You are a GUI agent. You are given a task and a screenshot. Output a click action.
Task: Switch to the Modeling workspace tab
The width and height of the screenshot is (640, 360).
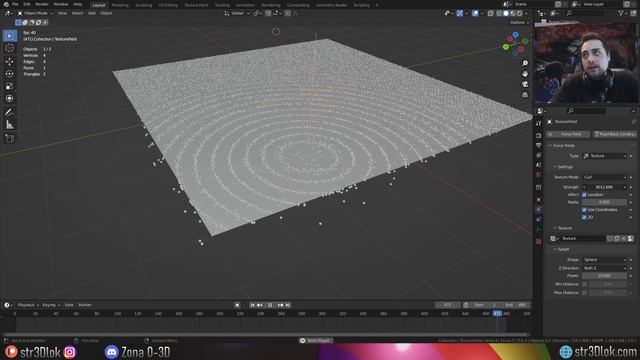pyautogui.click(x=120, y=5)
